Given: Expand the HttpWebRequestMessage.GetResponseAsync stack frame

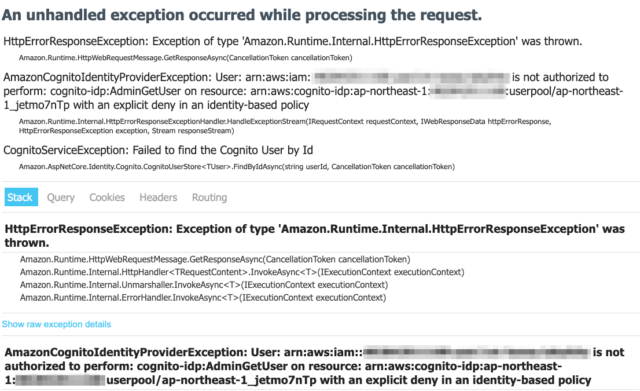Looking at the screenshot, I should 215,259.
